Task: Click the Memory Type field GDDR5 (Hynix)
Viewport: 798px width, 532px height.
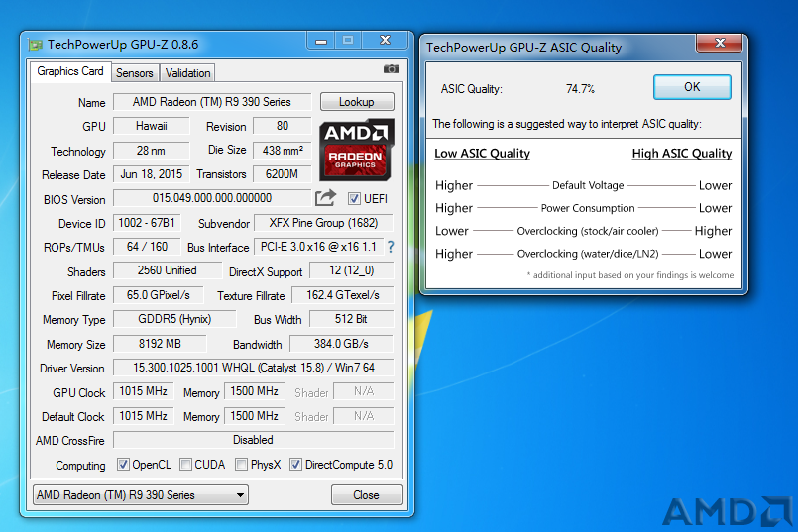Action: pyautogui.click(x=174, y=319)
